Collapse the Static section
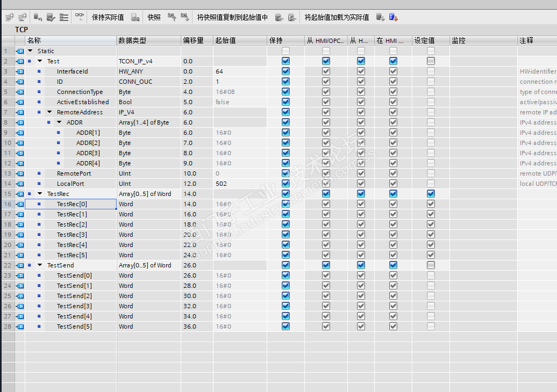The image size is (557, 392). [x=30, y=50]
